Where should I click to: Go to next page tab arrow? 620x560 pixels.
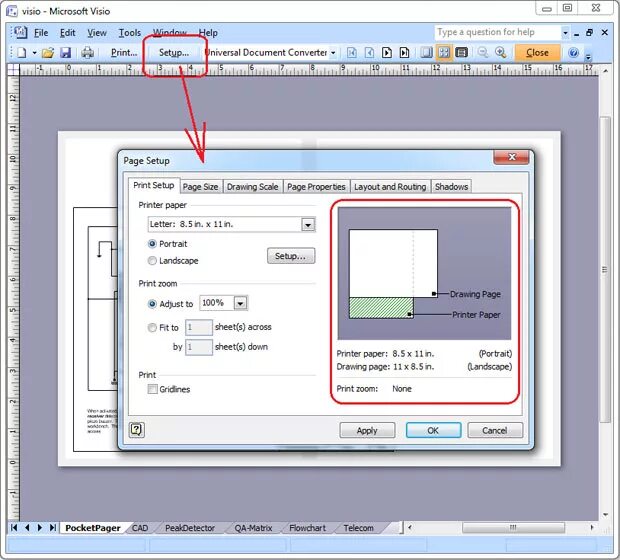coord(40,528)
